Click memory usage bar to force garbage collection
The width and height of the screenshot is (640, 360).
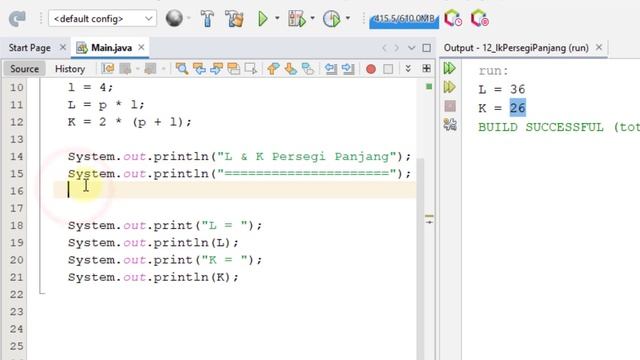(404, 20)
